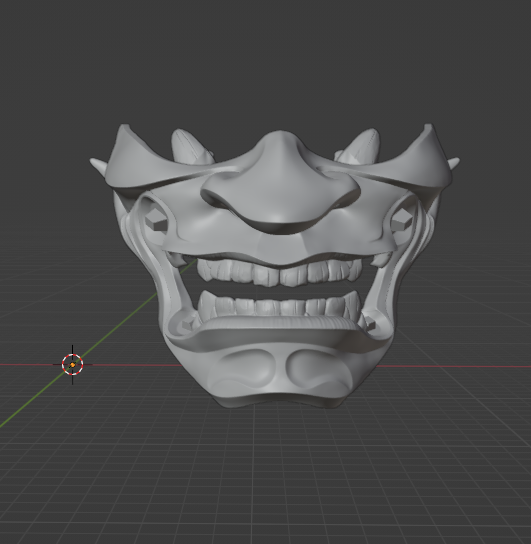The image size is (531, 544).
Task: Click the lower row of teeth
Action: tap(280, 305)
